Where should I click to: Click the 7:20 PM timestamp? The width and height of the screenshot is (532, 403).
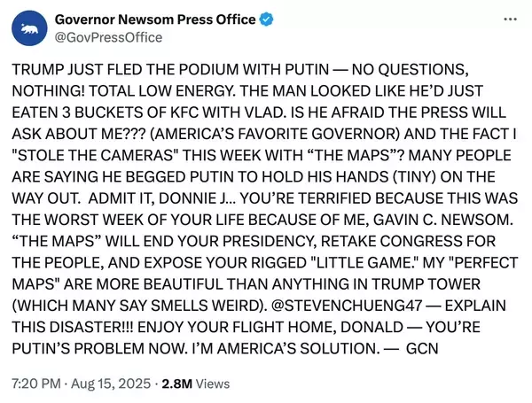click(36, 384)
